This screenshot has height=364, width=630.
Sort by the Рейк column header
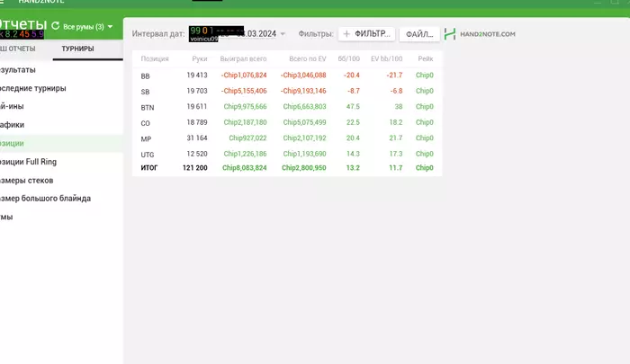(x=426, y=59)
